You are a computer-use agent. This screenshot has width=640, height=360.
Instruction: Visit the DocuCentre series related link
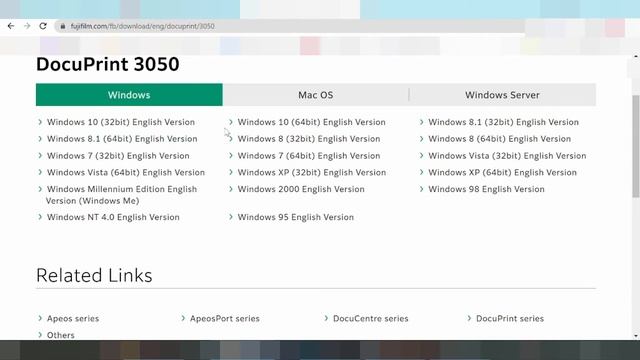click(x=371, y=318)
